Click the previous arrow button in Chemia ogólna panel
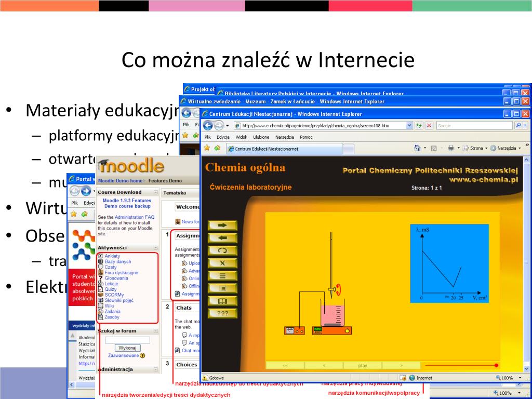This screenshot has width=532, height=399. [x=222, y=238]
